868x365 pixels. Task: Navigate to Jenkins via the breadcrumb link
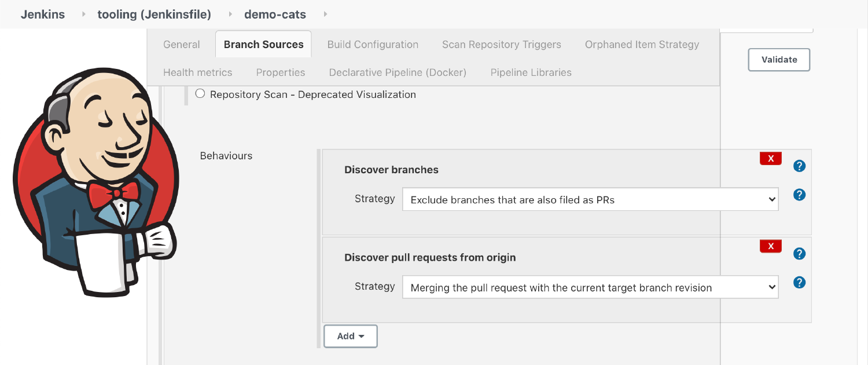42,14
